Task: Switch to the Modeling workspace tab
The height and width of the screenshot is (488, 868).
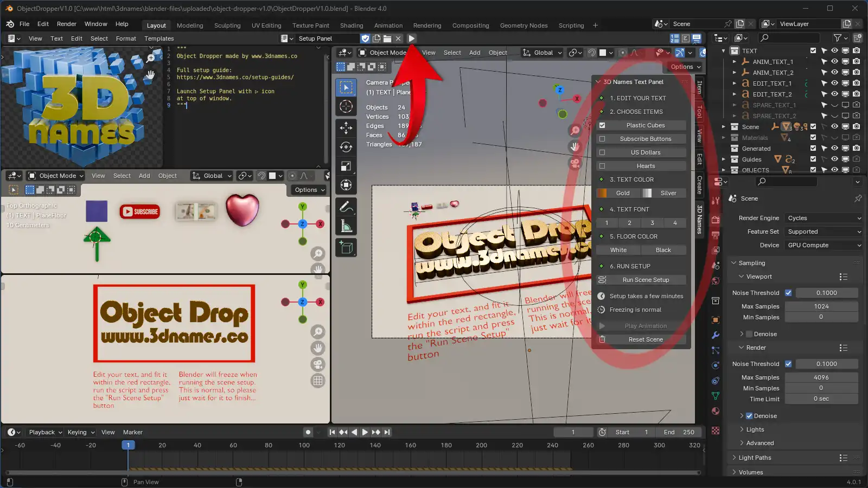Action: click(x=190, y=25)
